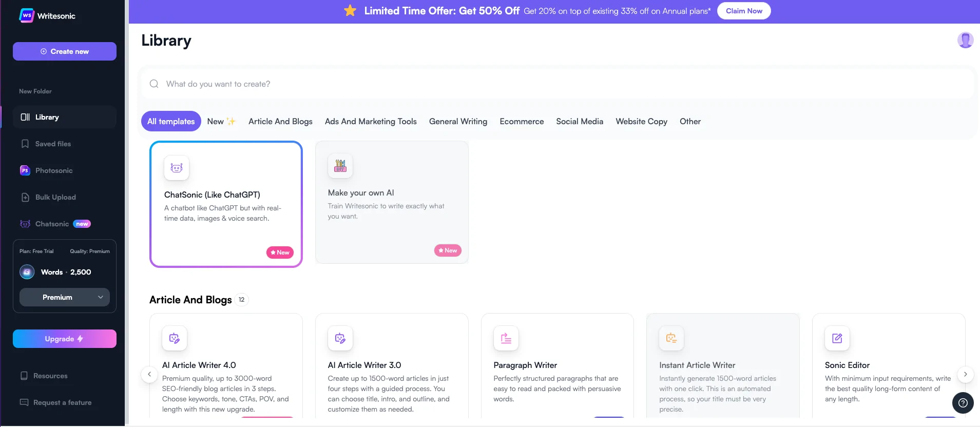Viewport: 980px width, 427px height.
Task: Click the Paragraph Writer template icon
Action: pos(506,338)
